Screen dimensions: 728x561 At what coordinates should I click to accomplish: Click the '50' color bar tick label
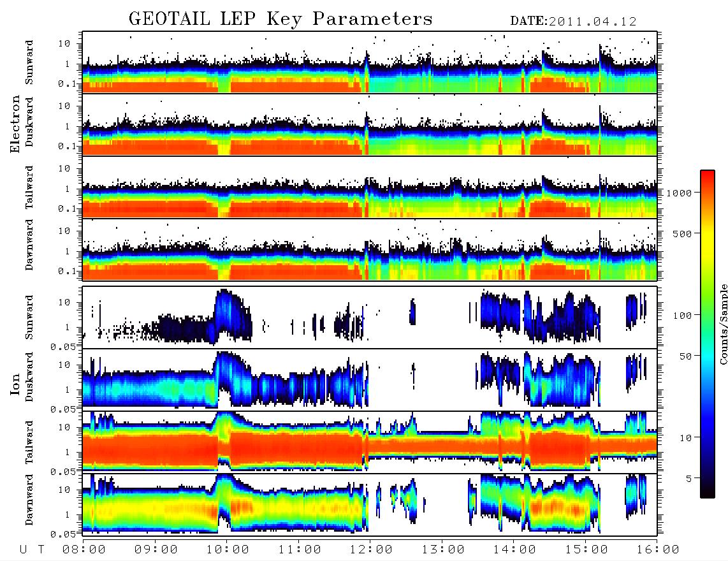click(685, 356)
